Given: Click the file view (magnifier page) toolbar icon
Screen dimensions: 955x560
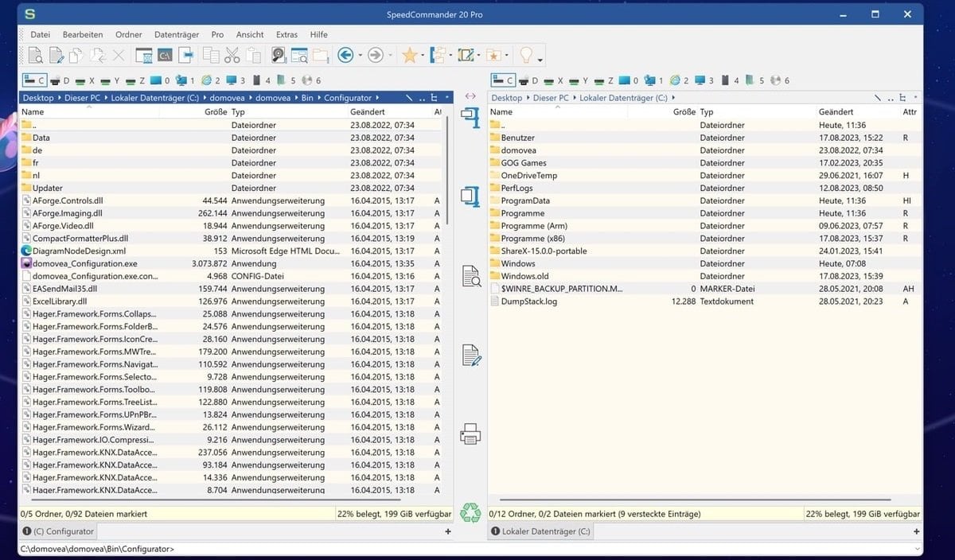Looking at the screenshot, I should tap(36, 55).
